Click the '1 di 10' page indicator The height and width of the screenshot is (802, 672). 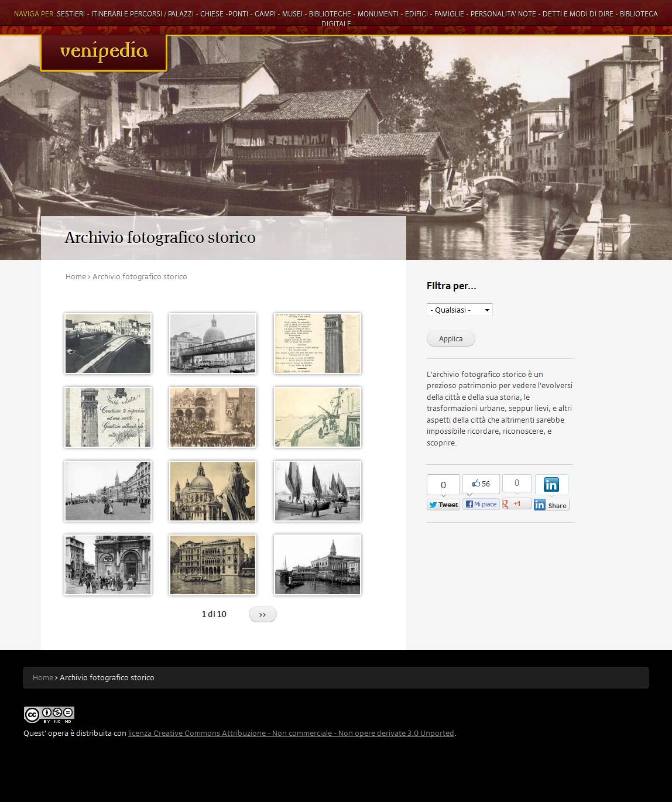214,614
